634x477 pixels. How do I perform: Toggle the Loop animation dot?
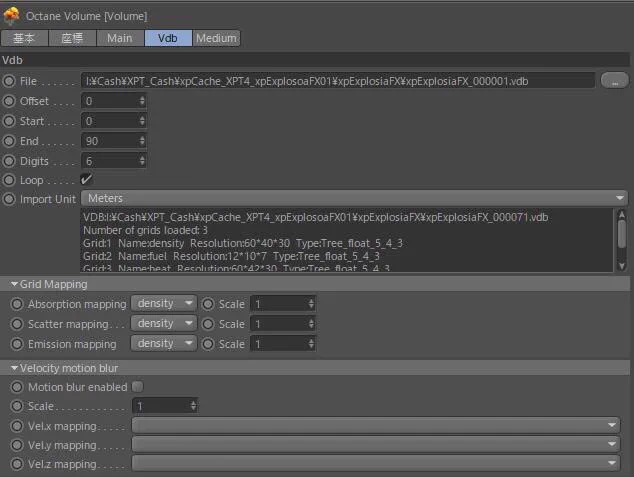9,180
